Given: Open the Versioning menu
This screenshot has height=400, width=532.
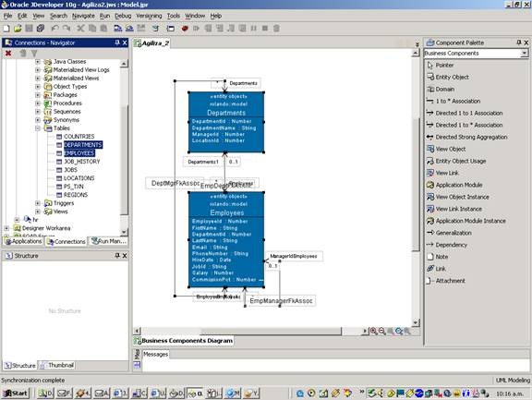Looking at the screenshot, I should [x=149, y=16].
